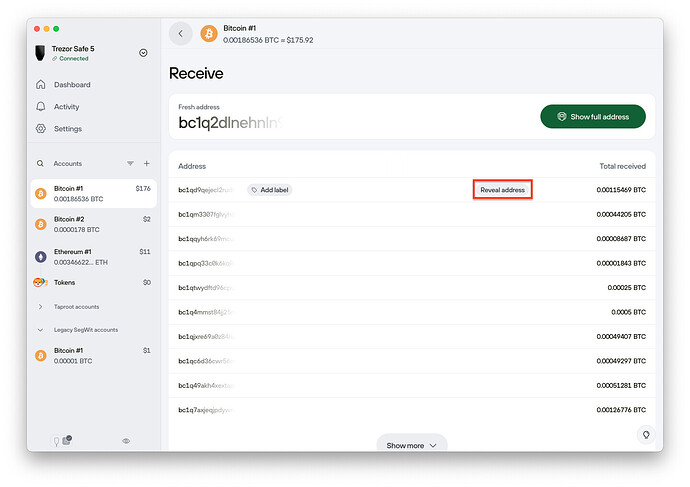Click the backend status icon with checkmark
Image resolution: width=690 pixels, height=487 pixels.
67,440
